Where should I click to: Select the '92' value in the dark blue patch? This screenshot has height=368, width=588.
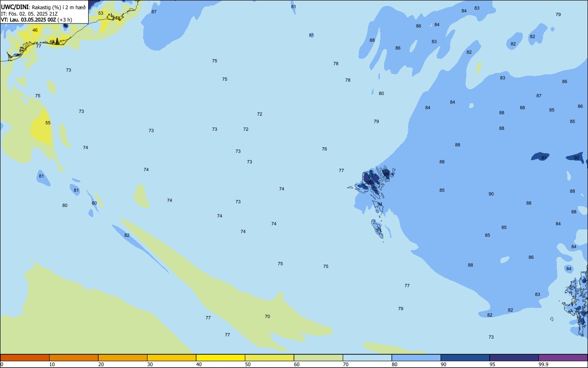pyautogui.click(x=577, y=158)
